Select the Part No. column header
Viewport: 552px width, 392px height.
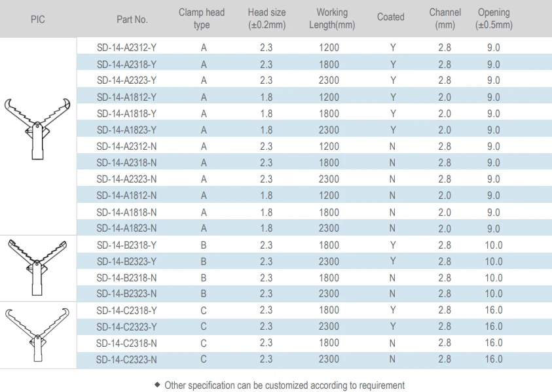(132, 19)
